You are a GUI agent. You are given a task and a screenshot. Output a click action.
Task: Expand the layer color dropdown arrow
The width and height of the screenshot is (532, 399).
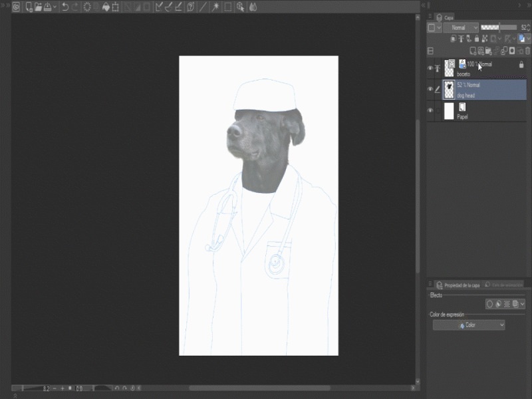point(528,39)
